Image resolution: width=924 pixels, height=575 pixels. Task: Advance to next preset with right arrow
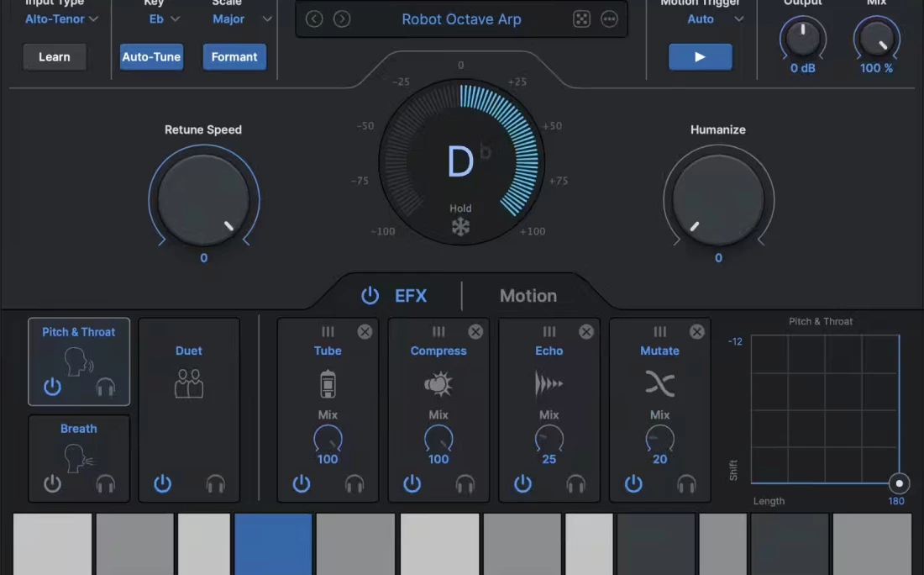point(342,19)
